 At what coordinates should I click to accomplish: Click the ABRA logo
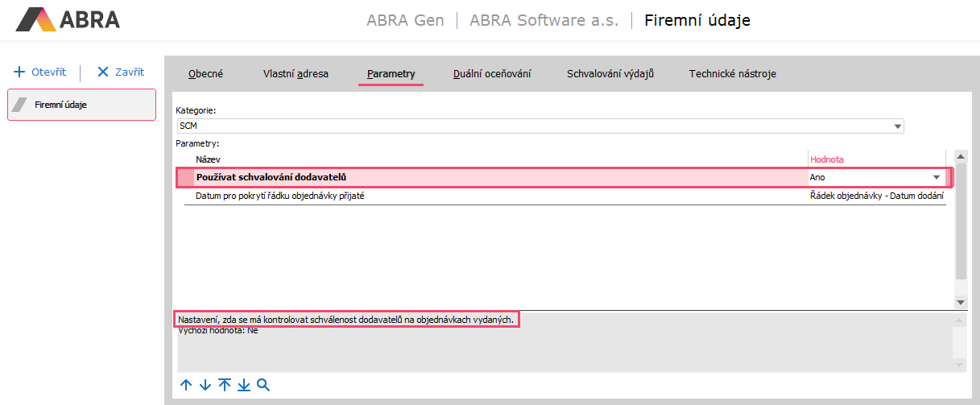coord(68,19)
